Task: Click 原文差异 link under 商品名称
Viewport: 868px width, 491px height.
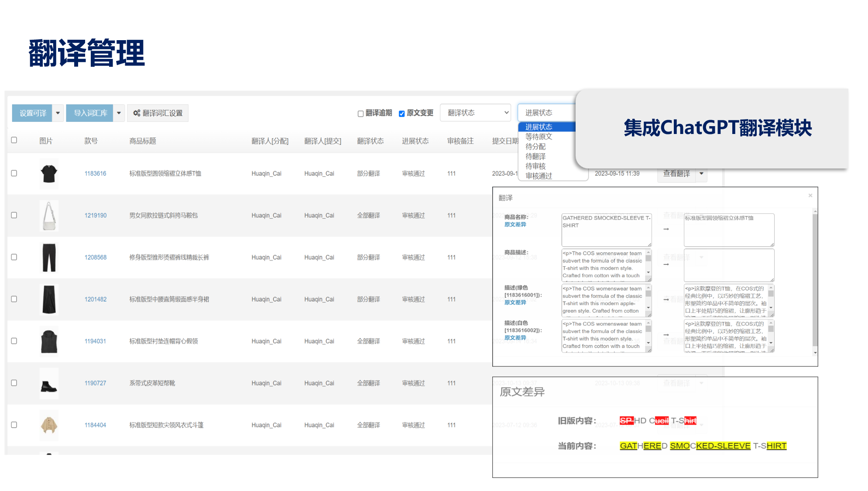Action: coord(515,224)
